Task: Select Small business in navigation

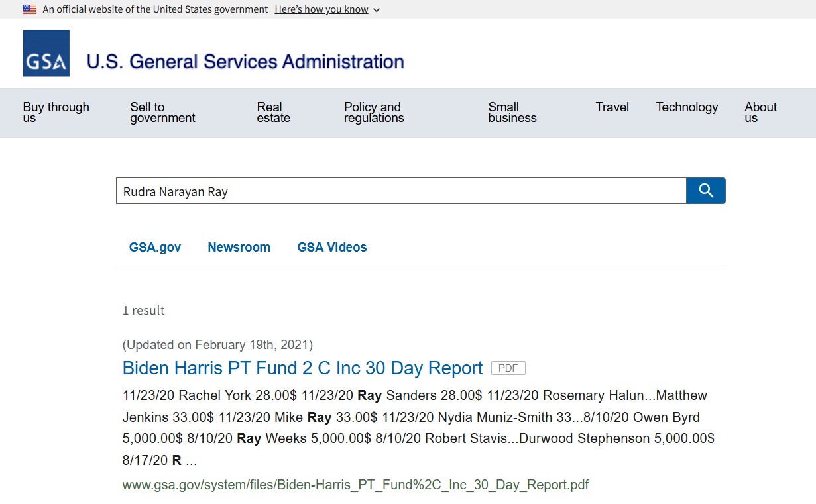Action: 512,112
